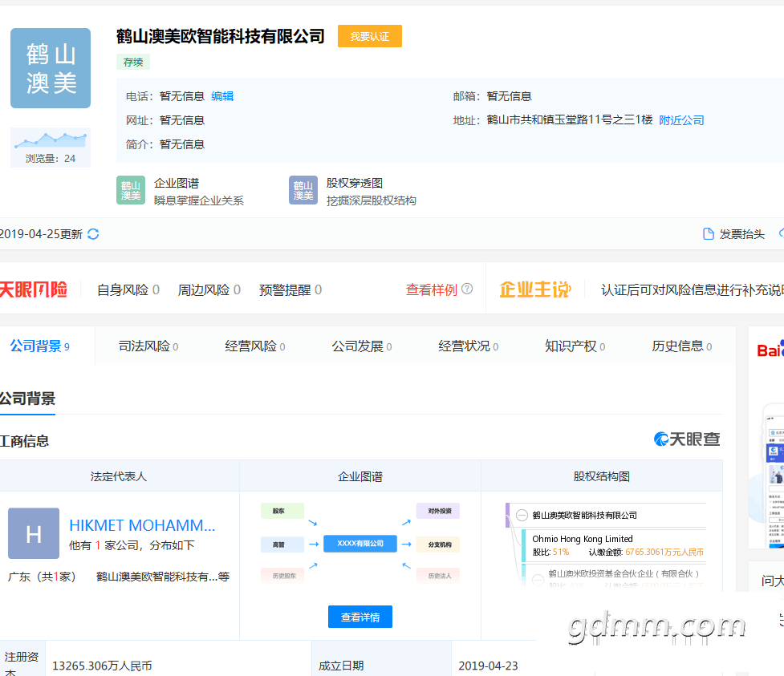The image size is (784, 676).
Task: Select 自身风险 item
Action: (x=128, y=289)
